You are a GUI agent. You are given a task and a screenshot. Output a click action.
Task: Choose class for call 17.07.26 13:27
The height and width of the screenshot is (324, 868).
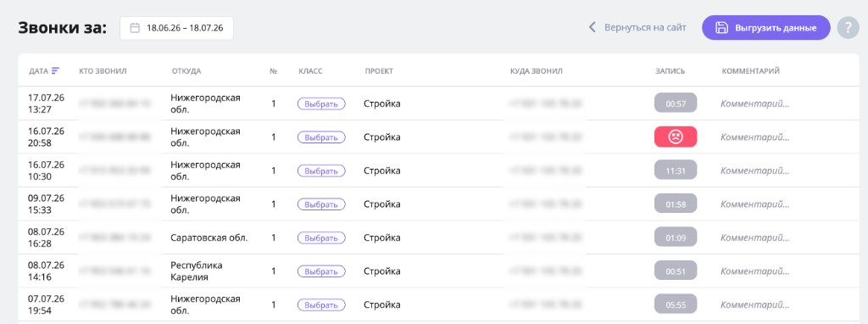321,103
